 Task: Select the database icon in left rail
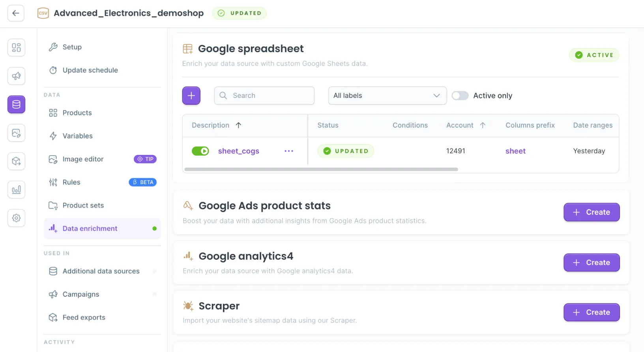click(16, 104)
